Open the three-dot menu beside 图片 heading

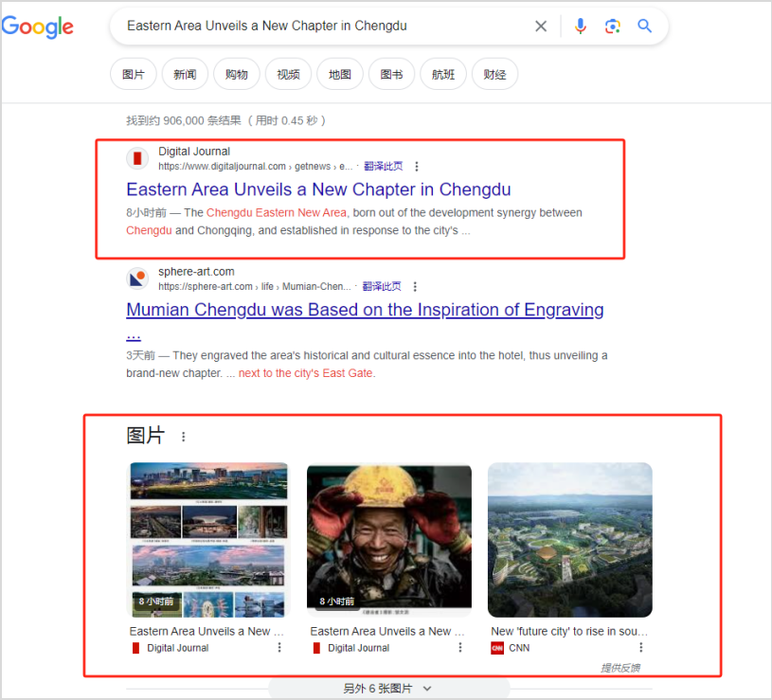[183, 435]
